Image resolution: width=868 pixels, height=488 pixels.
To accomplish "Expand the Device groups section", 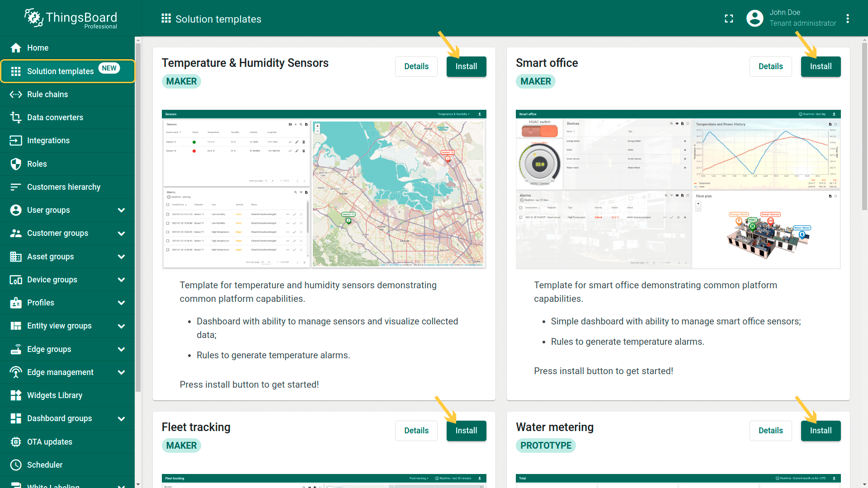I will coord(121,280).
